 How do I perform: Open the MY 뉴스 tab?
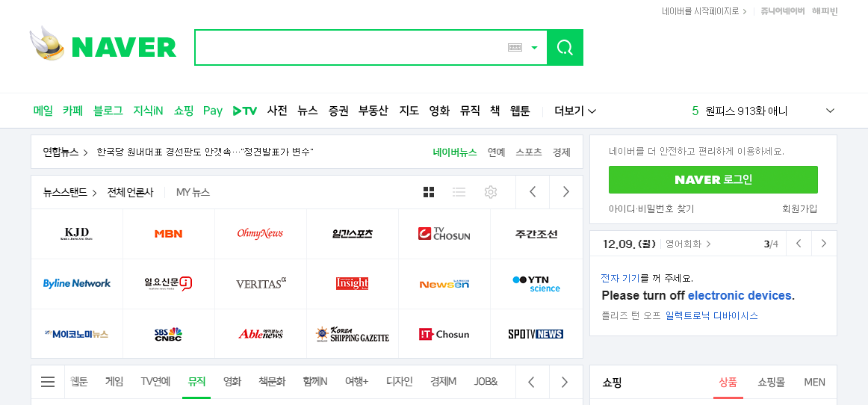pos(193,193)
